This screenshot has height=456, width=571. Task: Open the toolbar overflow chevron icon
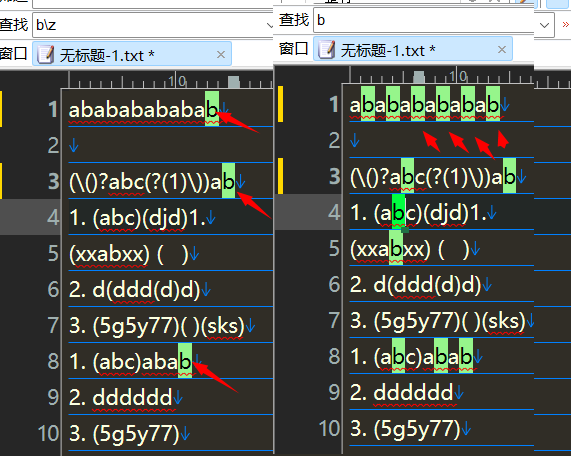point(566,24)
